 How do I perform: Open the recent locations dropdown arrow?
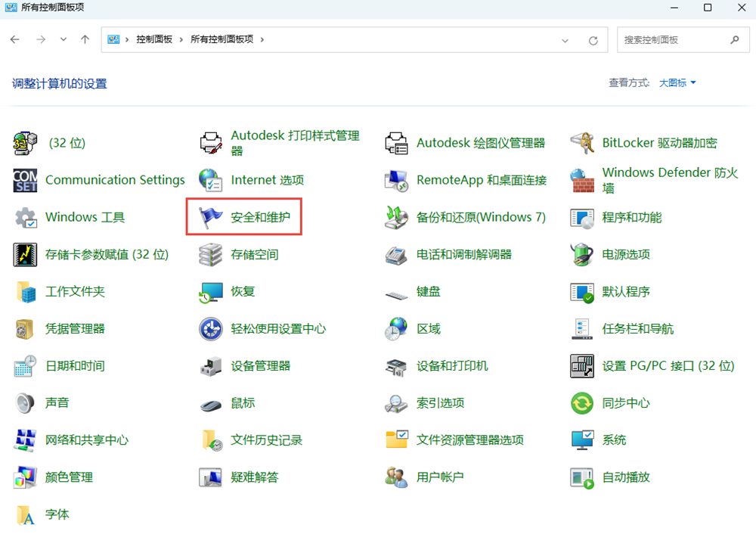point(64,39)
